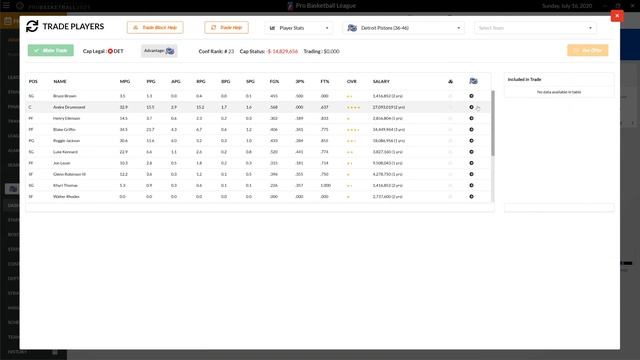Viewport: 640px width, 360px height.
Task: Toggle trade block checkbox for Andre Drummond
Action: [x=451, y=107]
